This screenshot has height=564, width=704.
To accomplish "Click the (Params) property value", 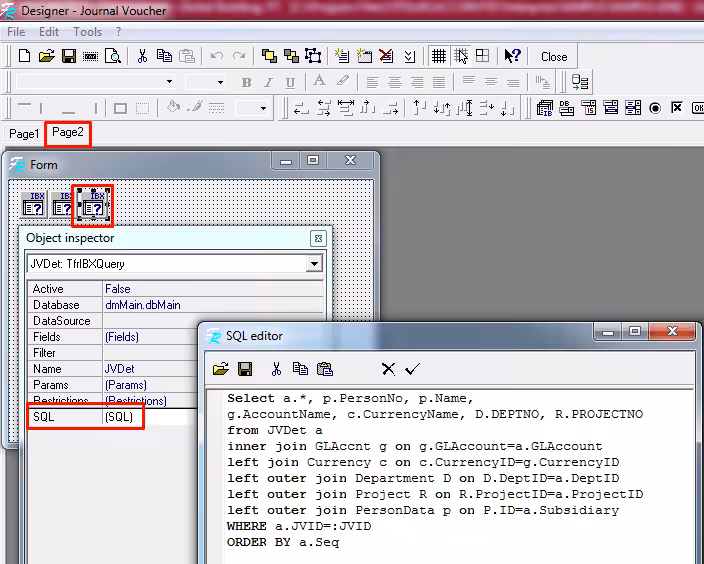I will [x=150, y=385].
